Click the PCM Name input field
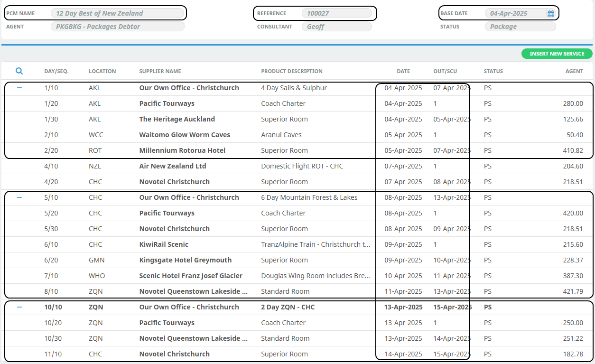This screenshot has height=364, width=595. tap(117, 13)
